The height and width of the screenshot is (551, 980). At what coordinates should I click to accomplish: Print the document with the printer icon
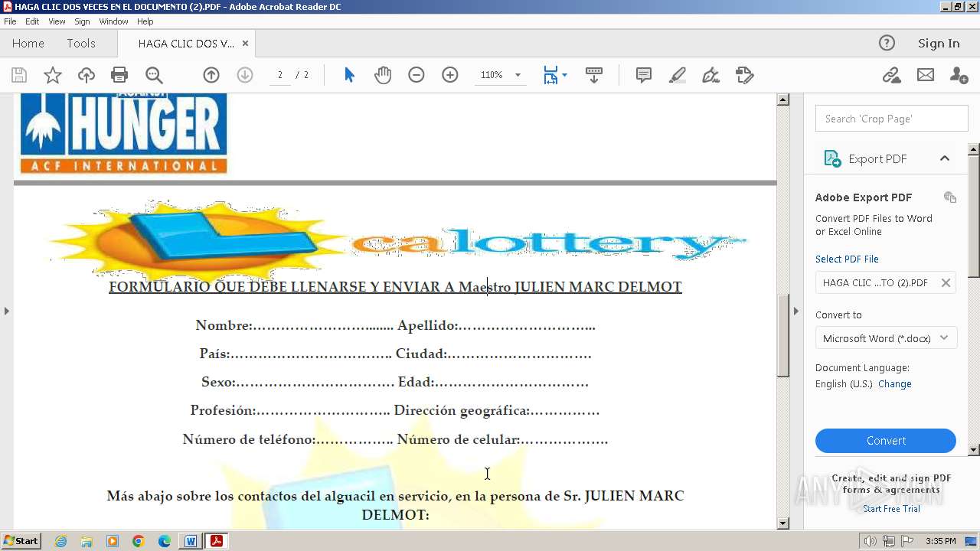(119, 75)
